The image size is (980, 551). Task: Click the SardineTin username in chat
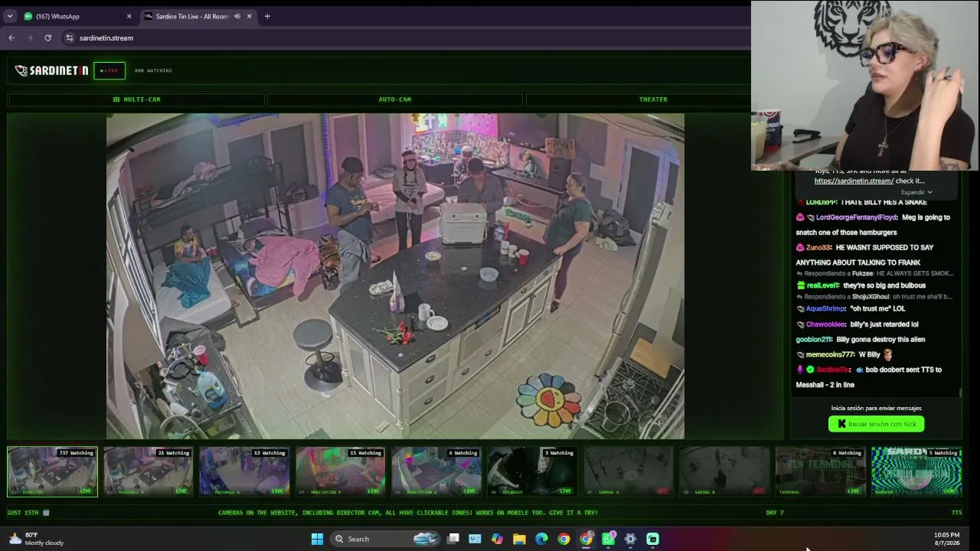(x=833, y=370)
